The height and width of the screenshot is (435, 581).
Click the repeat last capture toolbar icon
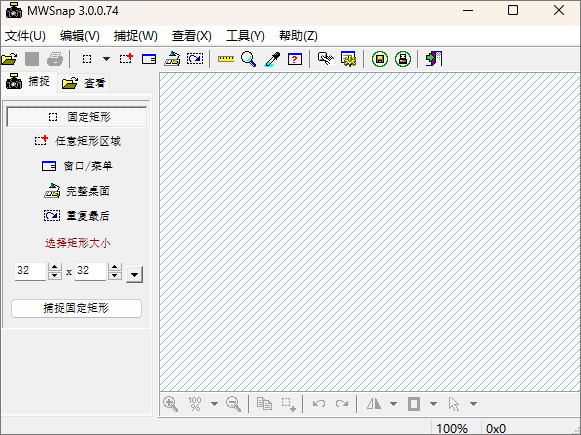point(195,59)
